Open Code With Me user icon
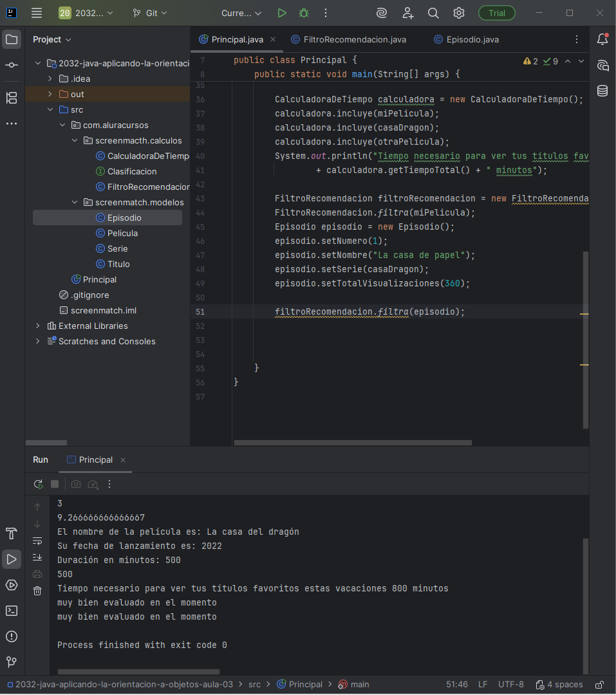 click(x=407, y=13)
